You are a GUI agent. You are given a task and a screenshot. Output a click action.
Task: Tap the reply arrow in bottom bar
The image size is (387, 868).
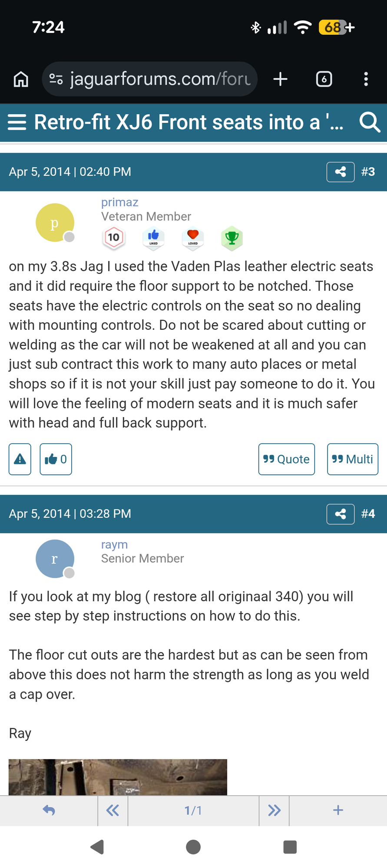pos(49,810)
